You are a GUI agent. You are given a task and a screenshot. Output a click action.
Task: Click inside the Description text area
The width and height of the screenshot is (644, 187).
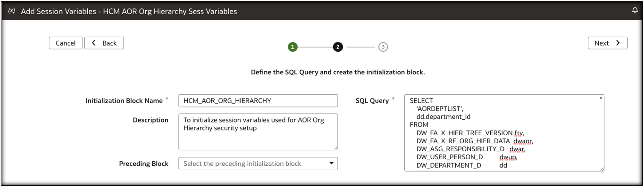point(258,132)
